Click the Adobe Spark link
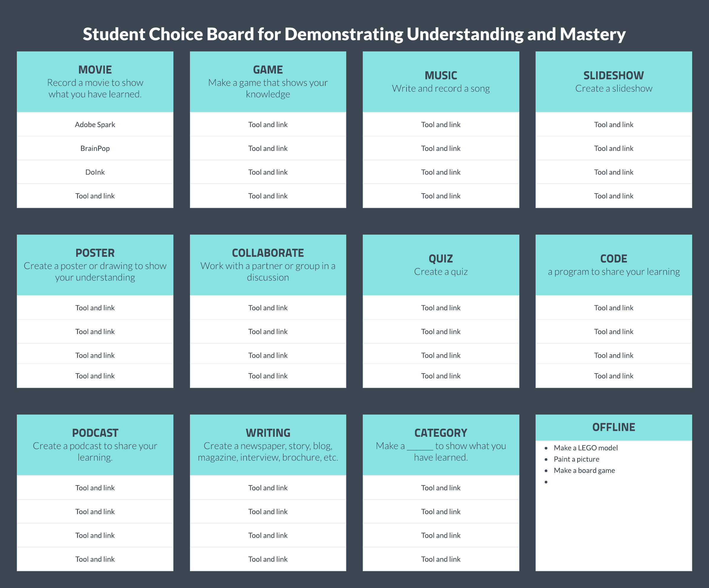Screen dimensions: 709x588 click(x=95, y=125)
